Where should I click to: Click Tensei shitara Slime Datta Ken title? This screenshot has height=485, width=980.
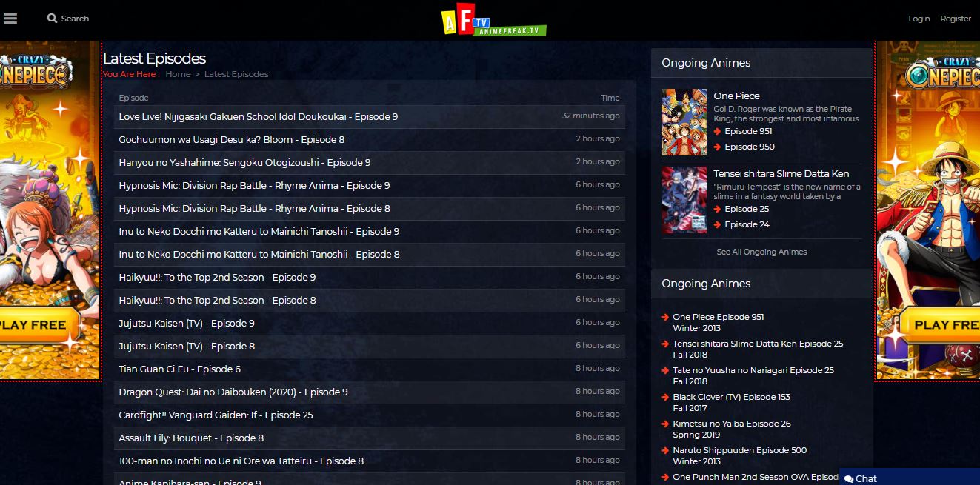[x=781, y=173]
